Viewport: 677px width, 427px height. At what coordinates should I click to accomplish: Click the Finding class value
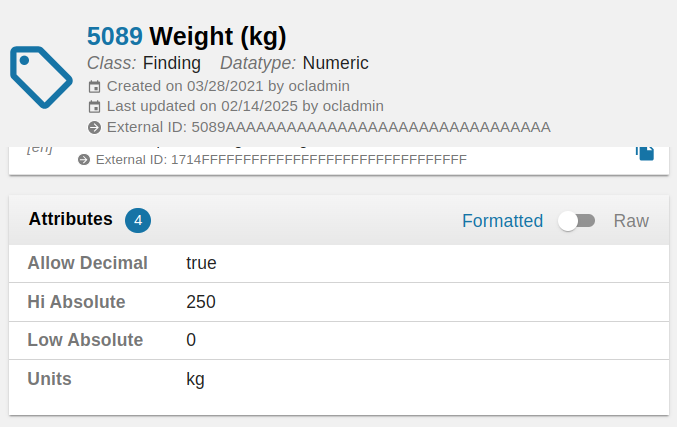[x=172, y=63]
